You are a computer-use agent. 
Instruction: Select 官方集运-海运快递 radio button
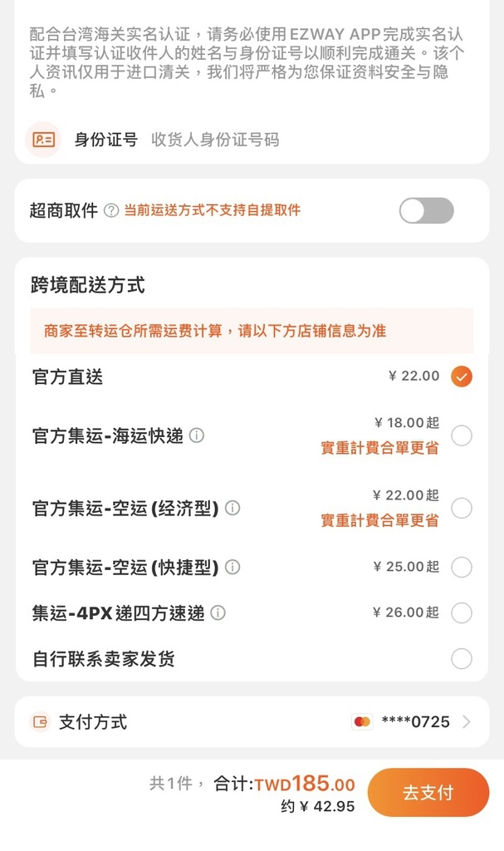tap(462, 435)
